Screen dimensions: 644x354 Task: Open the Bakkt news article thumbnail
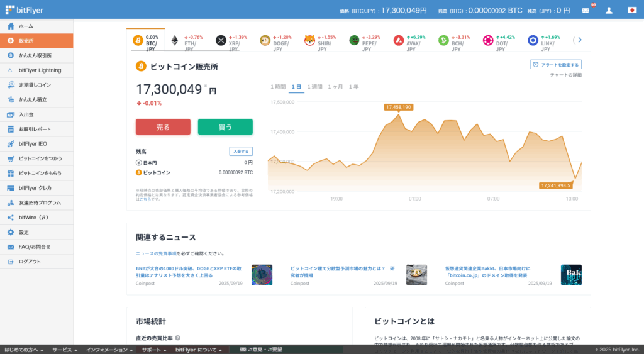click(x=571, y=275)
